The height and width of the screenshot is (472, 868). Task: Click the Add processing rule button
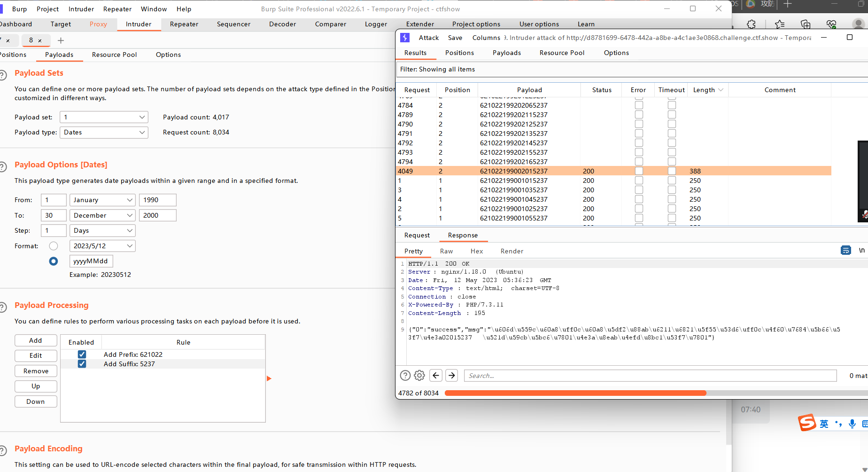point(36,340)
